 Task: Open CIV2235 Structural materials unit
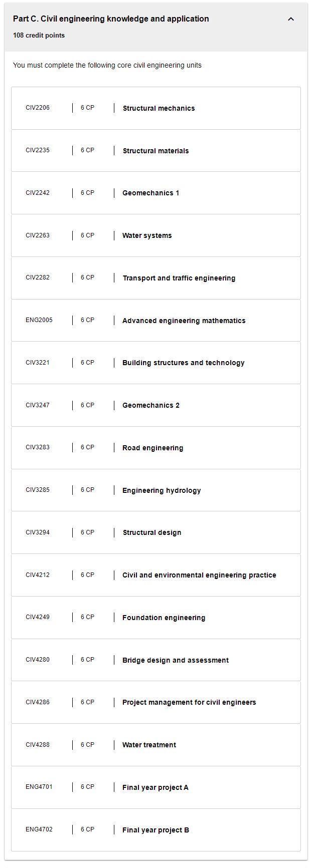click(x=156, y=151)
